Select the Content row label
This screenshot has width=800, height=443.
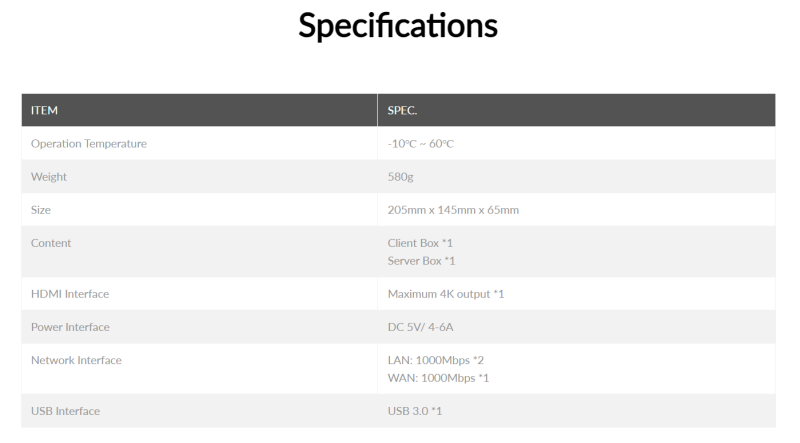point(51,243)
